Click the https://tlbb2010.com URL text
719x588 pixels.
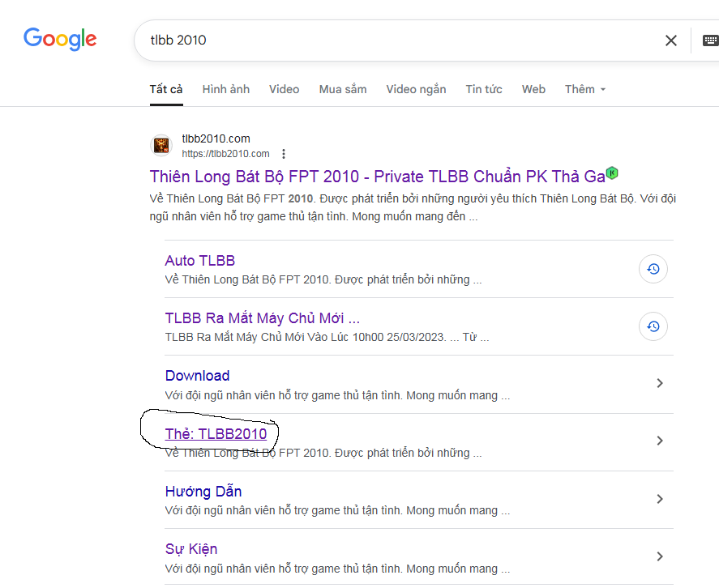click(x=225, y=154)
